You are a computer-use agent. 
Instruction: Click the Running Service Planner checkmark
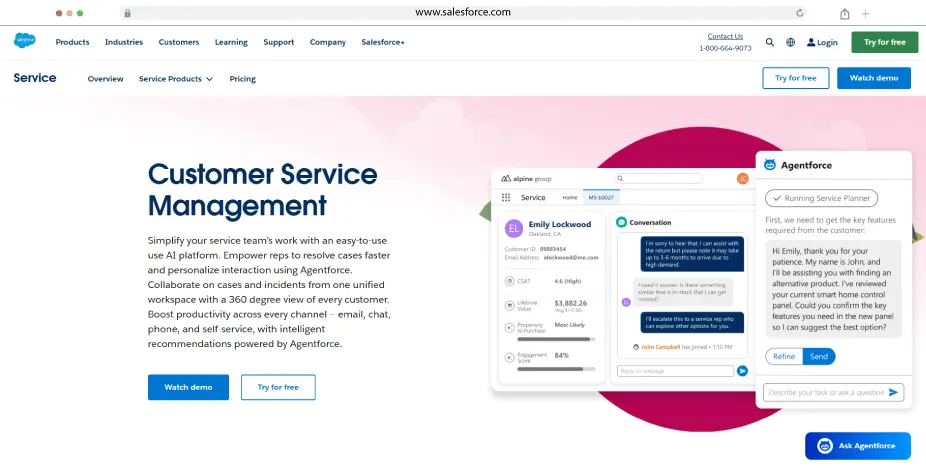777,198
